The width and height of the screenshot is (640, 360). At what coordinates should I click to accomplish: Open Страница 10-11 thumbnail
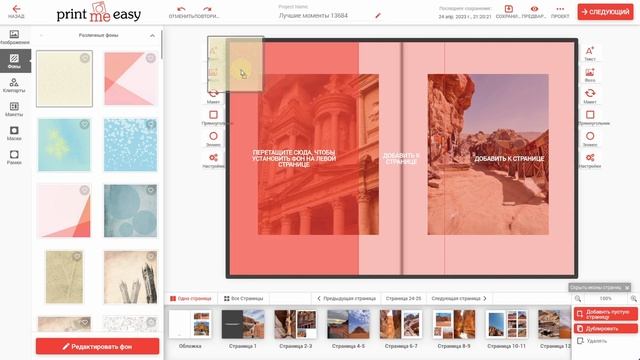507,324
